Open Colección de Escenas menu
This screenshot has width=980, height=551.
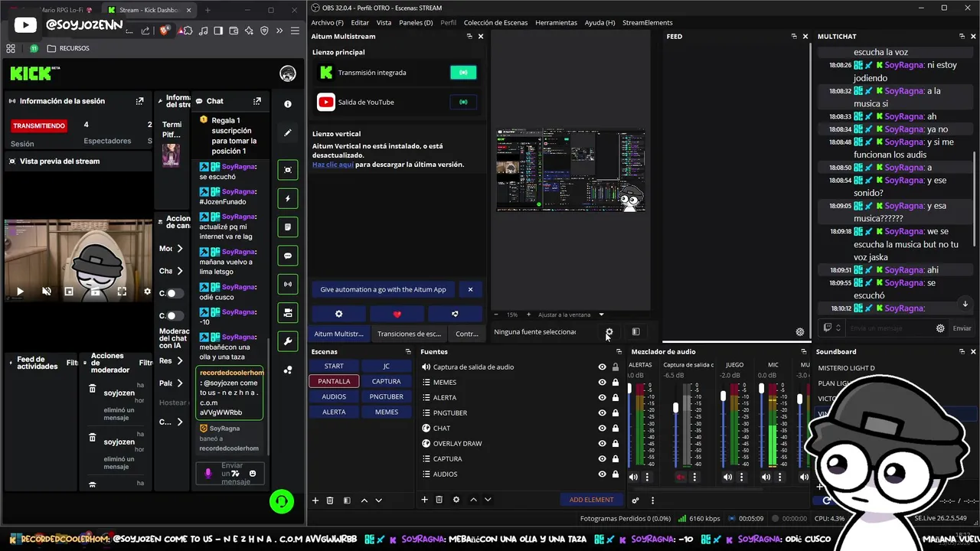pyautogui.click(x=495, y=23)
